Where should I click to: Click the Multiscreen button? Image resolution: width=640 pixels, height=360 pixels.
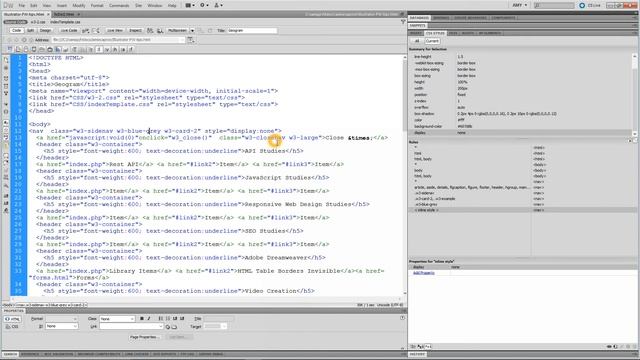pos(178,31)
